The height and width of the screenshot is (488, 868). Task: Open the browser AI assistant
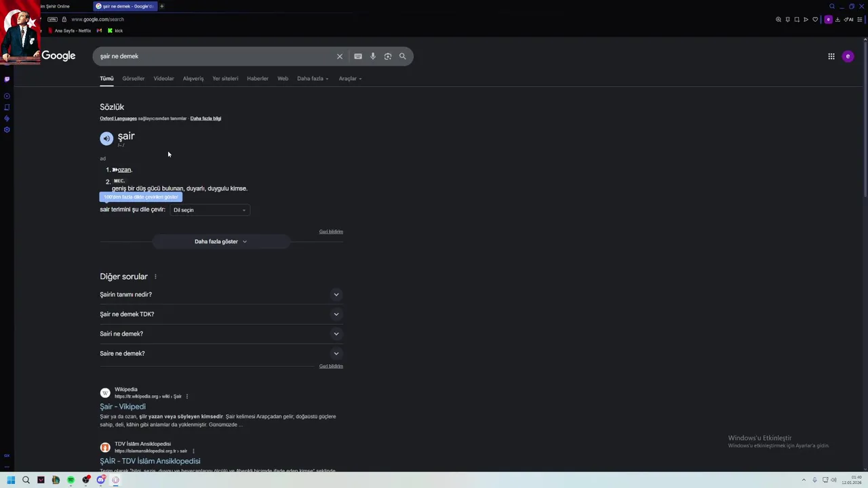click(x=848, y=20)
